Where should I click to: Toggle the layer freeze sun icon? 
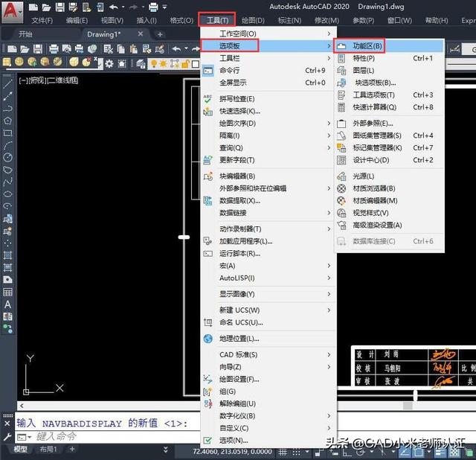(164, 64)
